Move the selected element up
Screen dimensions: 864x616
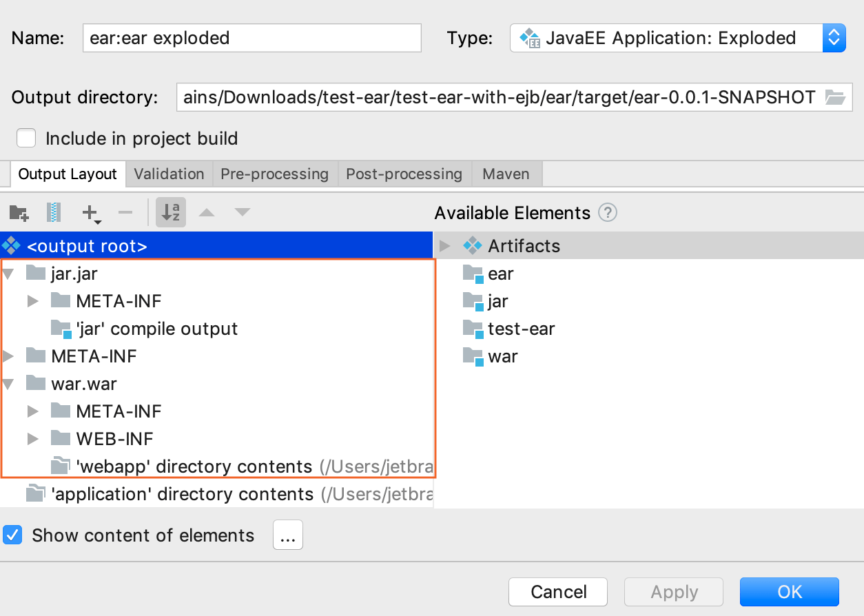click(x=207, y=212)
